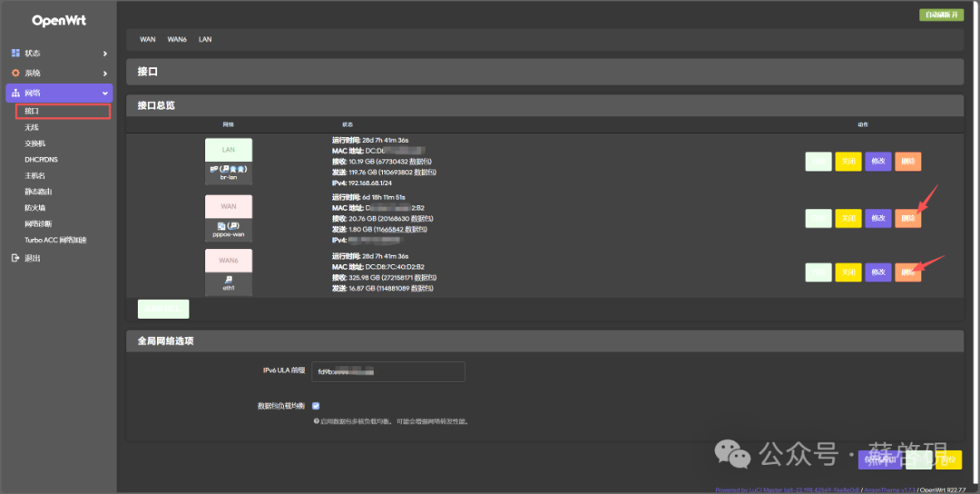Switch to the WAN6 tab
Viewport: 980px width, 494px height.
pyautogui.click(x=177, y=39)
